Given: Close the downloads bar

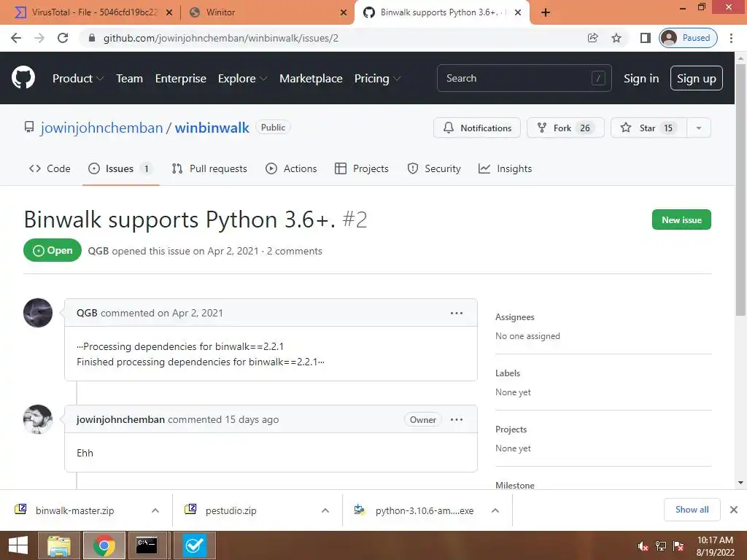Looking at the screenshot, I should [x=734, y=510].
